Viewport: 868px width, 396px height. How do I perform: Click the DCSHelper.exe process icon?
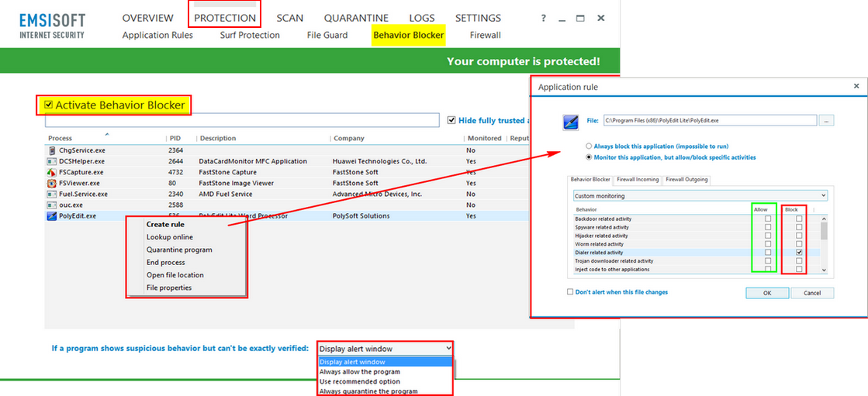point(51,161)
